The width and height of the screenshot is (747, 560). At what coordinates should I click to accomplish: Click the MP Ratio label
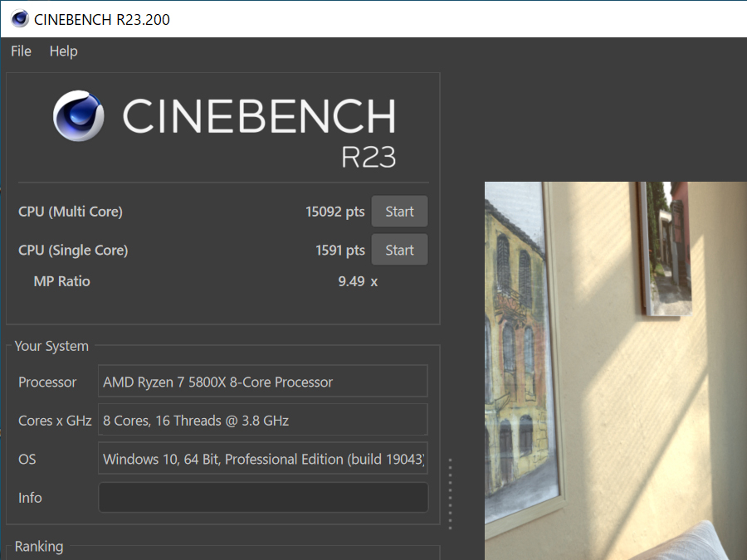point(62,281)
